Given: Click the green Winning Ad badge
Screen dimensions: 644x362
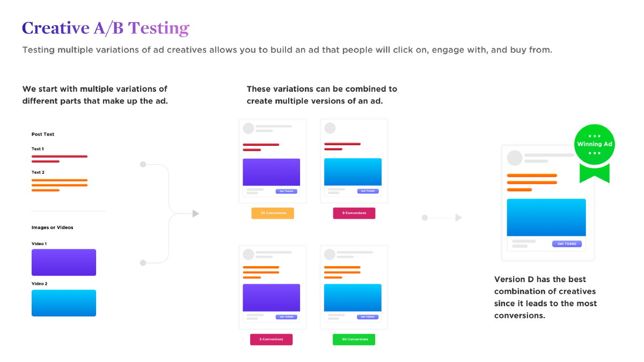Looking at the screenshot, I should pyautogui.click(x=594, y=152).
